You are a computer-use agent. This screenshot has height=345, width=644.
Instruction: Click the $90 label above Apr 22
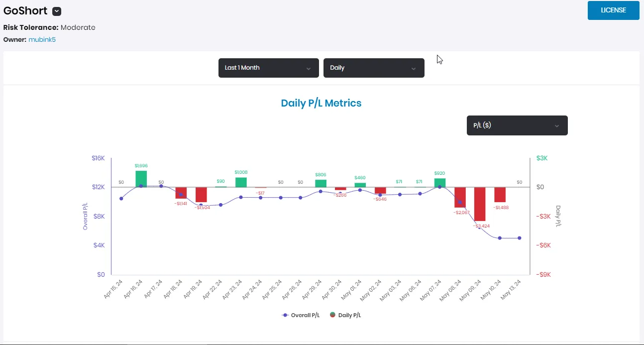(221, 181)
